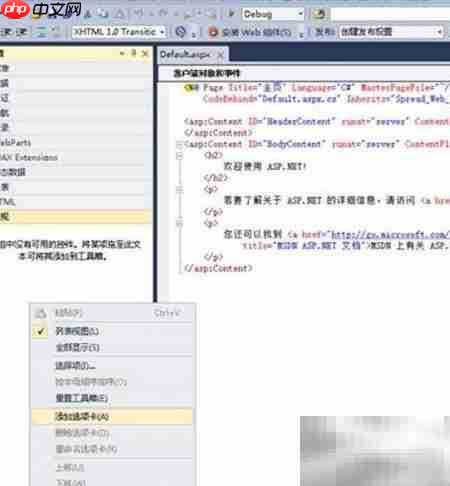The image size is (450, 486).
Task: Choose 重置工具箱 in the context menu
Action: click(112, 398)
